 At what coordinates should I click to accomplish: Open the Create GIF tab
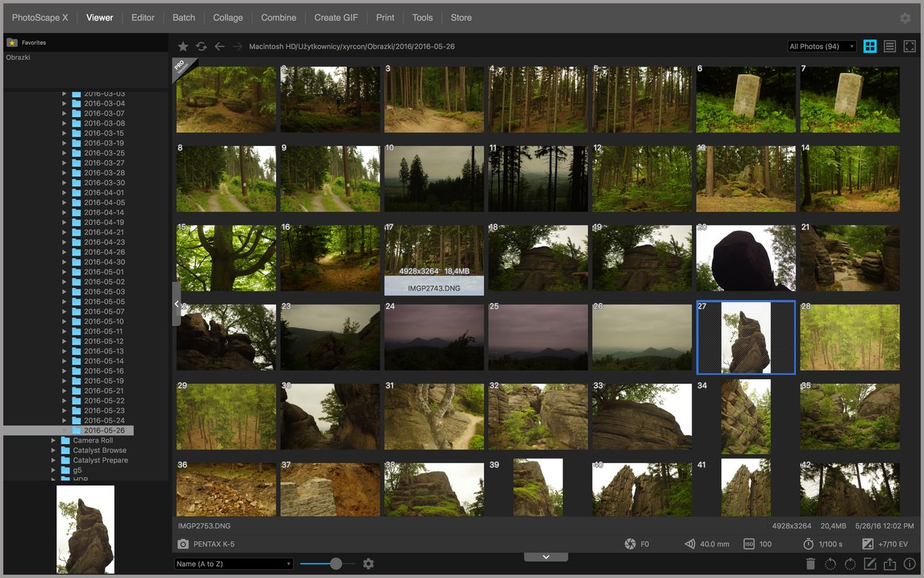337,17
